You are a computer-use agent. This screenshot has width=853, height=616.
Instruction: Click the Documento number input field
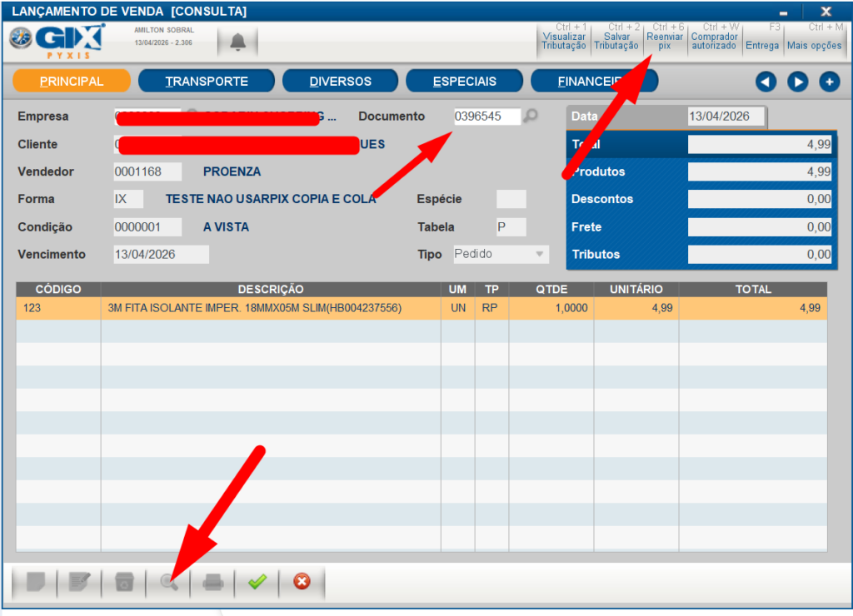tap(486, 117)
